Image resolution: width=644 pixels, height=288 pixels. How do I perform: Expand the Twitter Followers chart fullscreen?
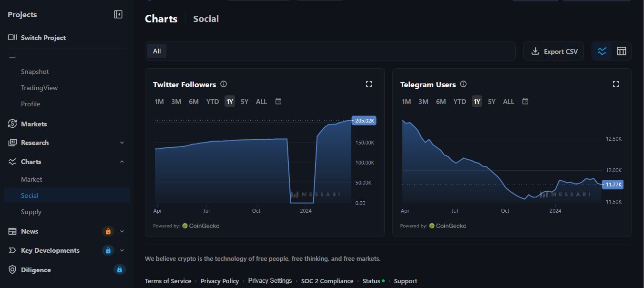click(x=368, y=84)
